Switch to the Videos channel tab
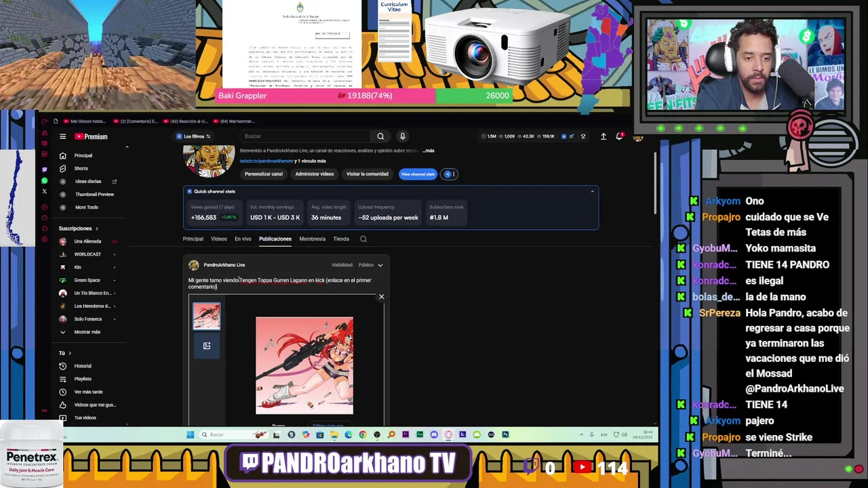 [x=219, y=239]
